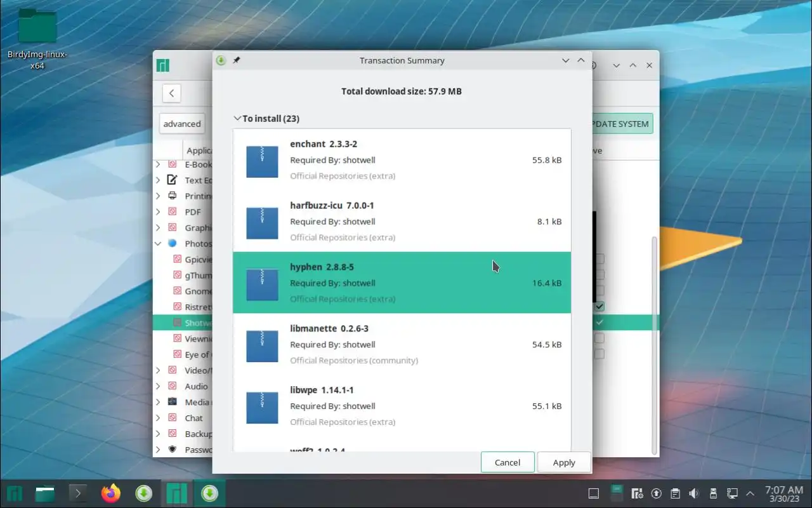Viewport: 812px width, 508px height.
Task: Click the libmanette package archive icon
Action: [x=262, y=346]
